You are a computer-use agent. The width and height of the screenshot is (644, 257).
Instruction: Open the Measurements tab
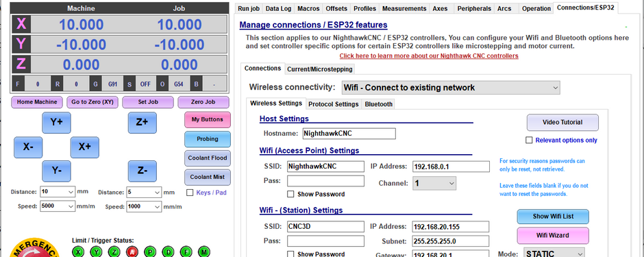tap(404, 8)
